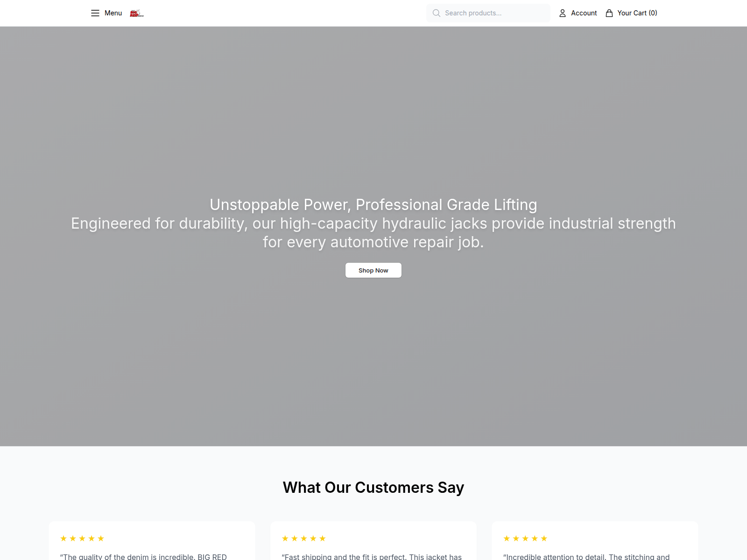Select the 'What Our Customers Say' heading

pyautogui.click(x=373, y=487)
